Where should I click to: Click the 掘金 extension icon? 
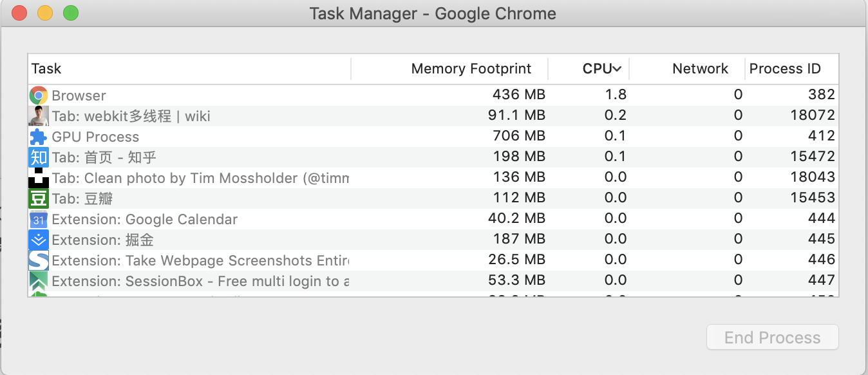tap(39, 240)
